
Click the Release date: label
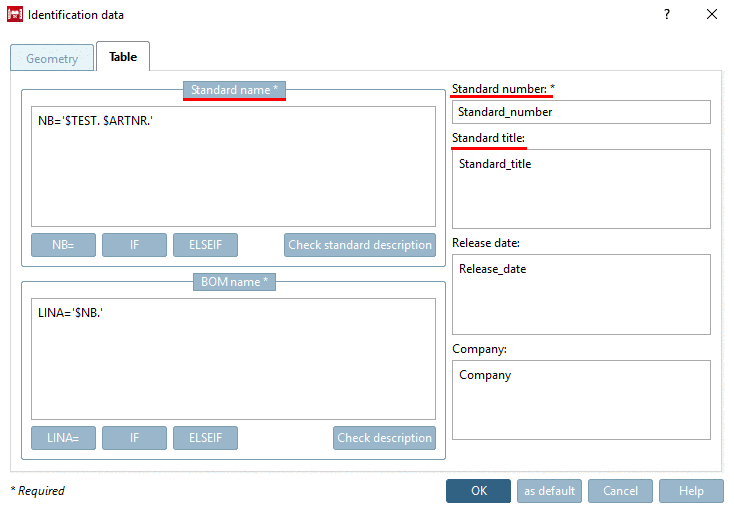point(485,243)
